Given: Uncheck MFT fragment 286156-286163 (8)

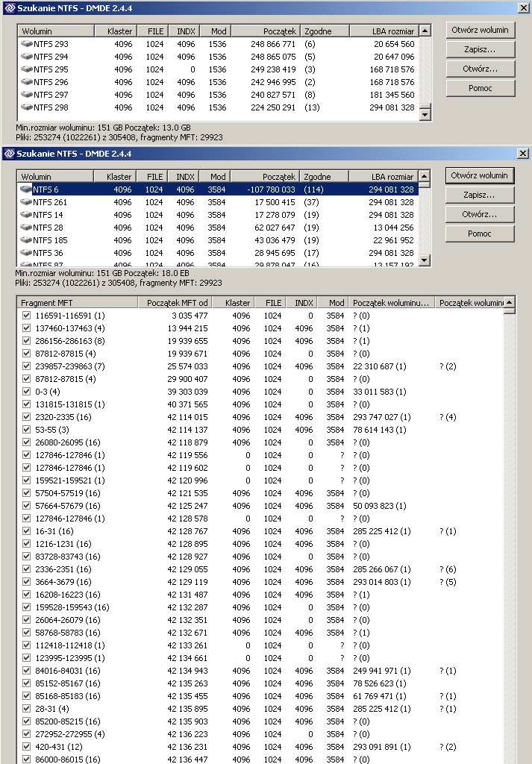Looking at the screenshot, I should [x=26, y=340].
